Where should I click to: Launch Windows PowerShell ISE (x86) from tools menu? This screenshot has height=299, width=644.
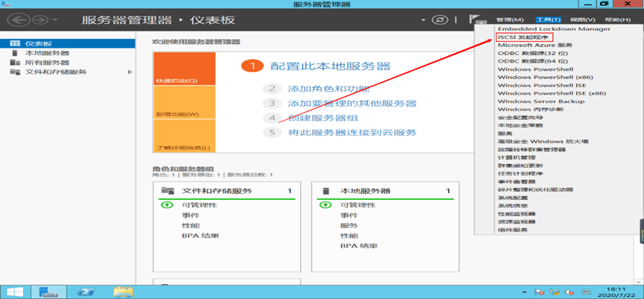pos(552,93)
